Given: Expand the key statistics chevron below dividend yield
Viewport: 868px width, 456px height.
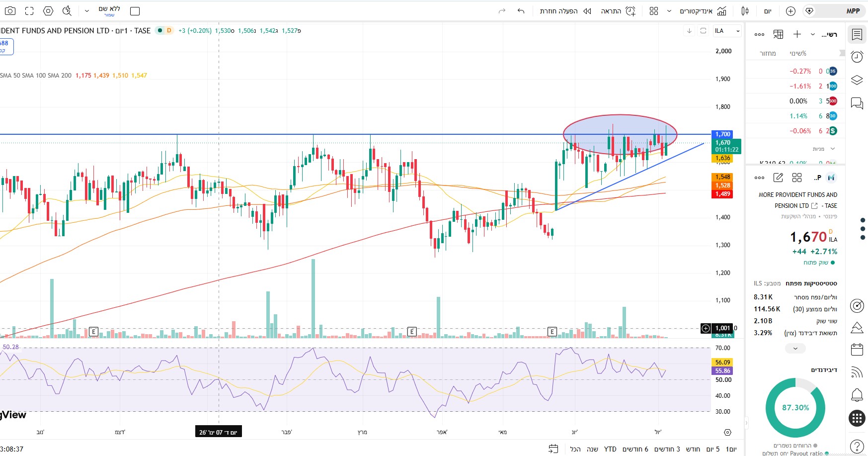Looking at the screenshot, I should coord(795,348).
